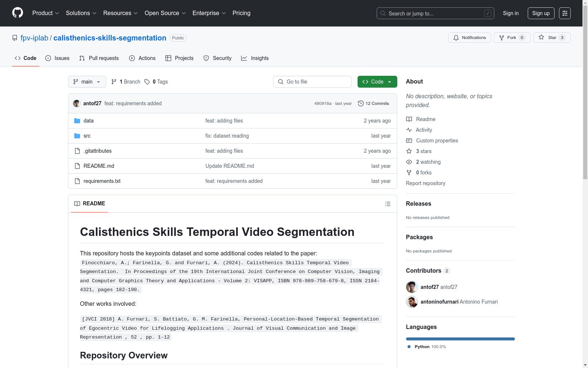The height and width of the screenshot is (368, 588).
Task: Click the README heading tab
Action: coord(90,204)
